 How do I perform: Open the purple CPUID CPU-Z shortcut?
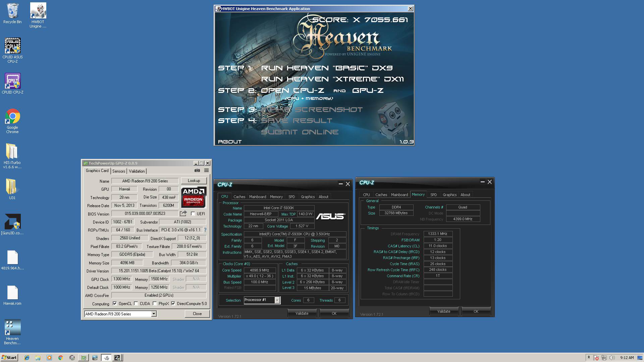click(x=12, y=83)
